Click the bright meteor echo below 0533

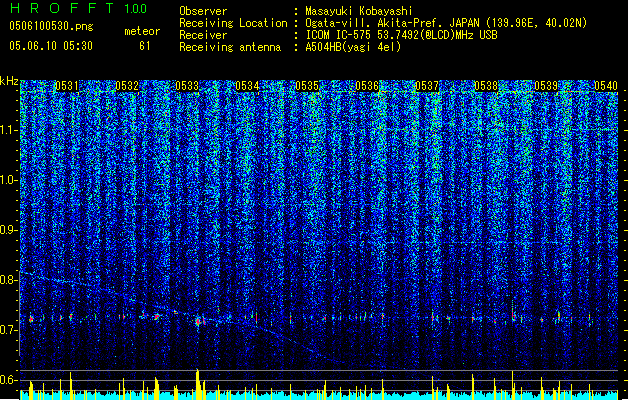(x=200, y=321)
